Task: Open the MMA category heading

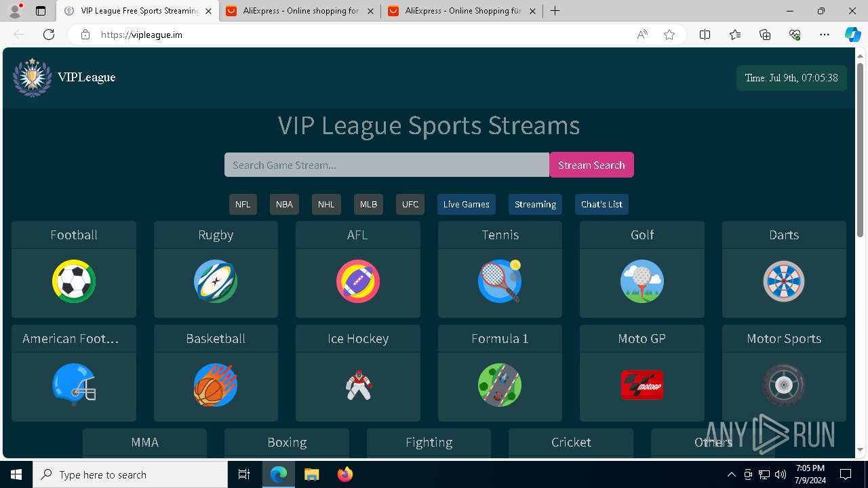Action: [144, 442]
